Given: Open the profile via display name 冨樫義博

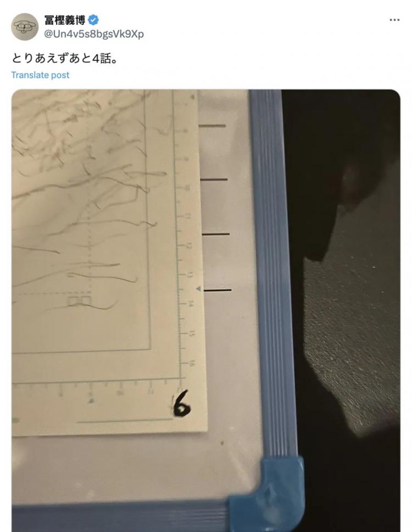Looking at the screenshot, I should pyautogui.click(x=64, y=20).
